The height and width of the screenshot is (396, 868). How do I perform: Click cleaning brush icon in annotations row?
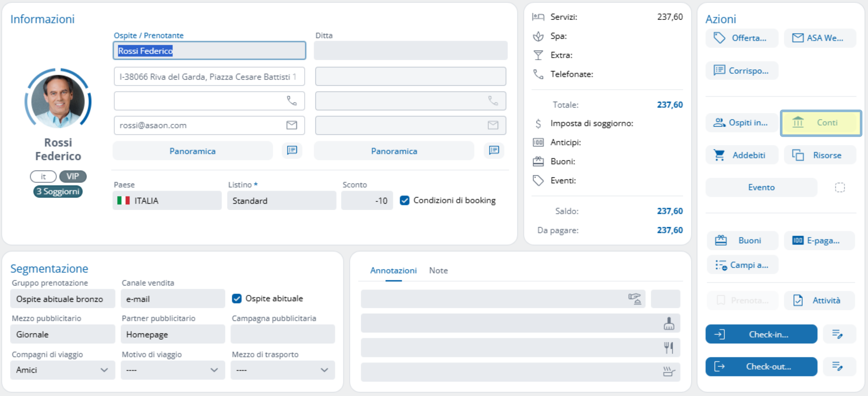coord(669,324)
